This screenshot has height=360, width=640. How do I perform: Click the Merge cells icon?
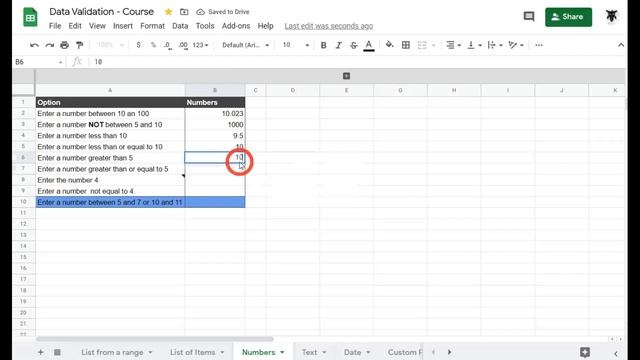[x=422, y=45]
